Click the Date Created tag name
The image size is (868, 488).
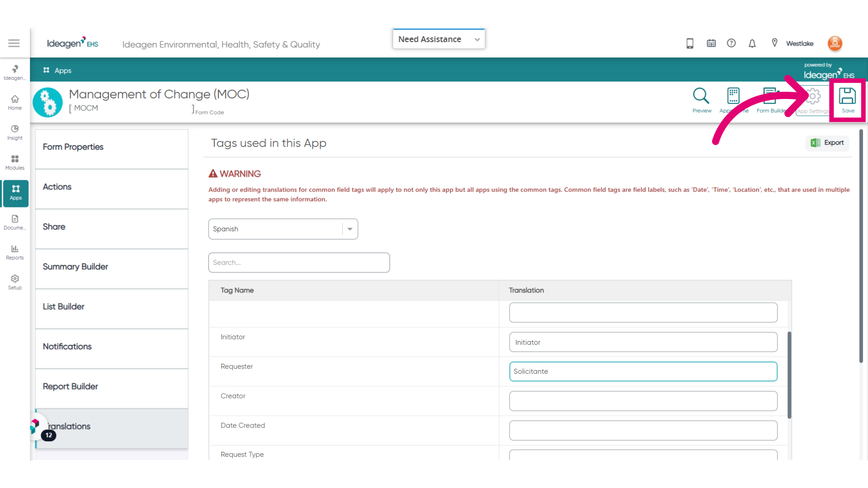(243, 425)
